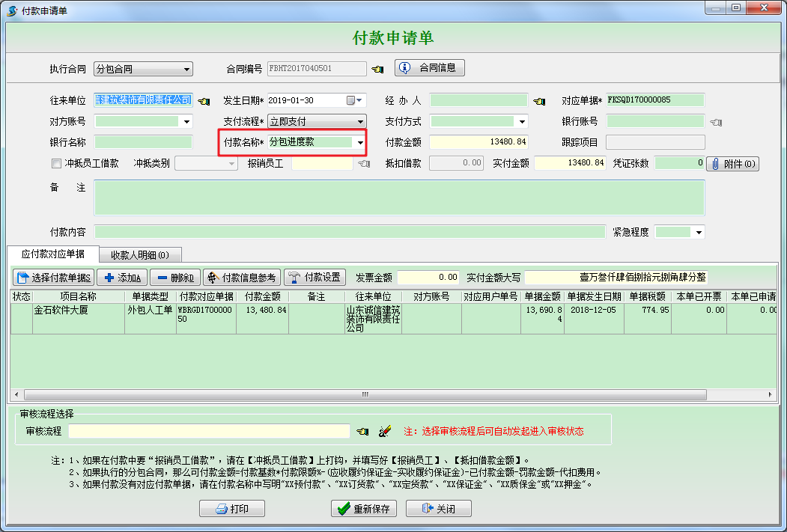The width and height of the screenshot is (787, 532).
Task: Click the 合同编号 field FBHT2017040501
Action: tap(317, 69)
